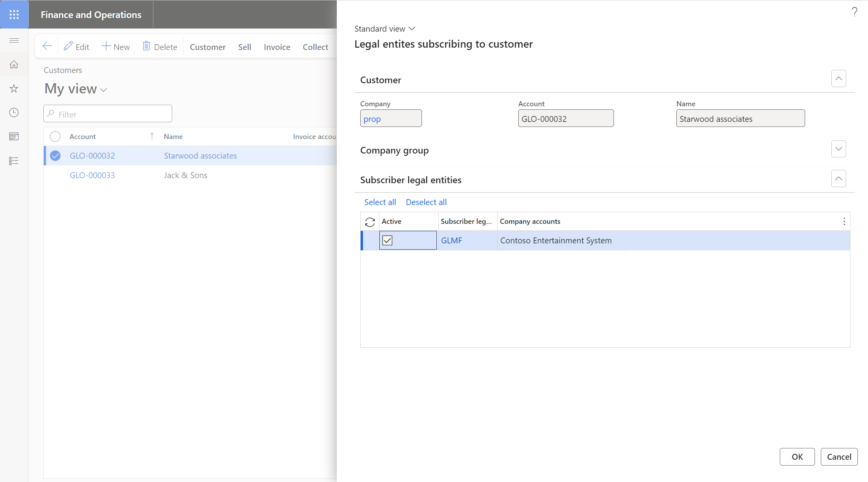Open the Standard view dropdown
Screen dimensions: 868x482
coord(384,29)
